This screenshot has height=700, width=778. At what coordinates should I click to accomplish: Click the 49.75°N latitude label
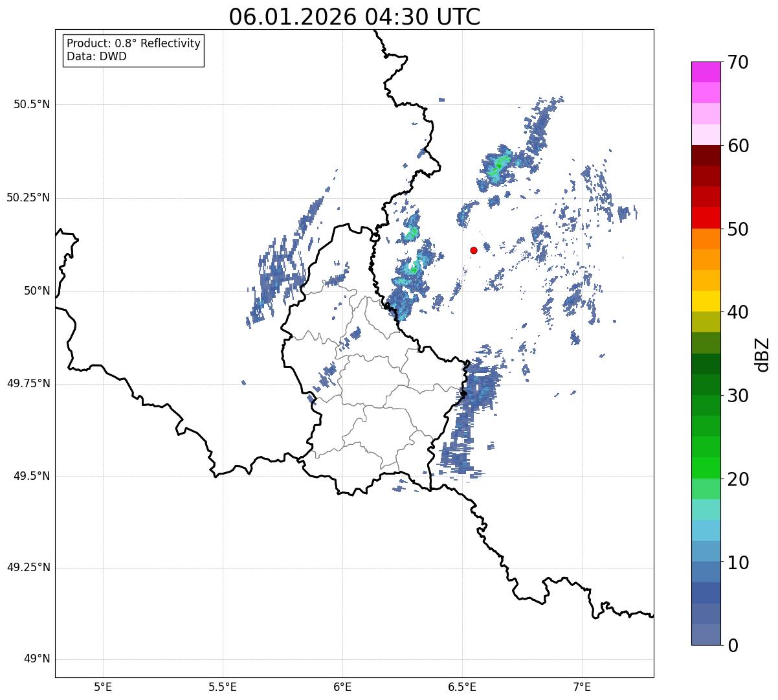coord(28,383)
